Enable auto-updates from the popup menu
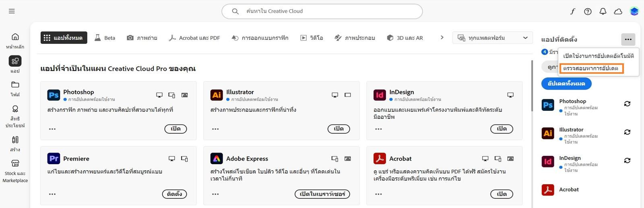The width and height of the screenshot is (644, 208). pyautogui.click(x=599, y=56)
